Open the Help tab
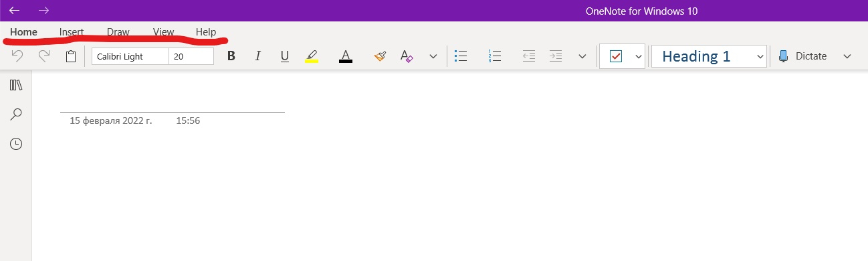This screenshot has width=868, height=261. click(x=206, y=32)
